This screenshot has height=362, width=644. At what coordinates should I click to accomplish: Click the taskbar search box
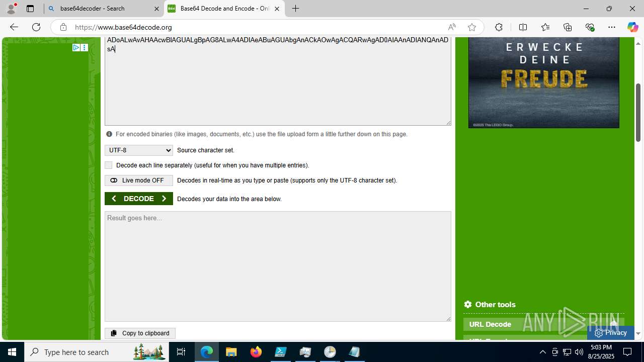tap(97, 352)
